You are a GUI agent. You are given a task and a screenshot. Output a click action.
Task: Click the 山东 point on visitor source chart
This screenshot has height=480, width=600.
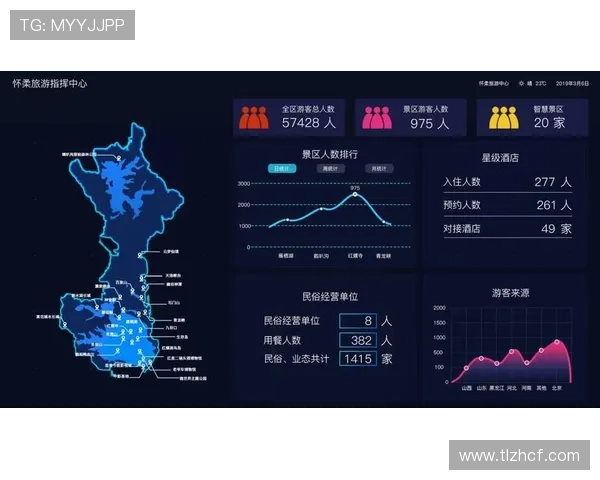(x=481, y=359)
